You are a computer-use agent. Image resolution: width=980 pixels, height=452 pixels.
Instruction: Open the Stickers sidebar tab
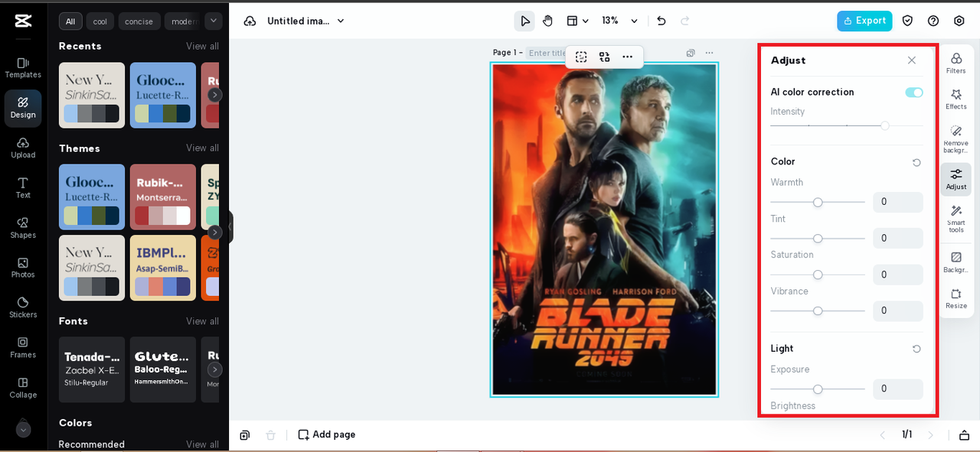coord(23,307)
